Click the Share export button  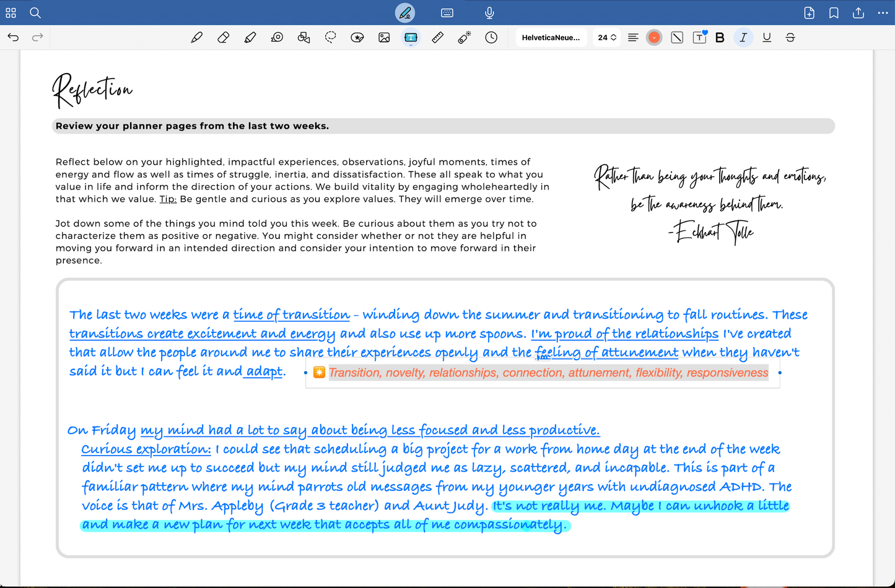tap(858, 13)
